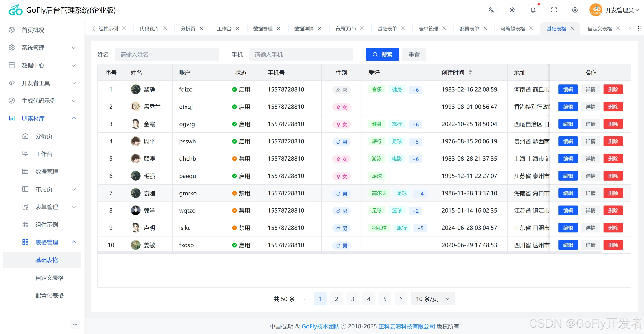Switch to the 自定义表格 tab
The height and width of the screenshot is (334, 644).
600,29
